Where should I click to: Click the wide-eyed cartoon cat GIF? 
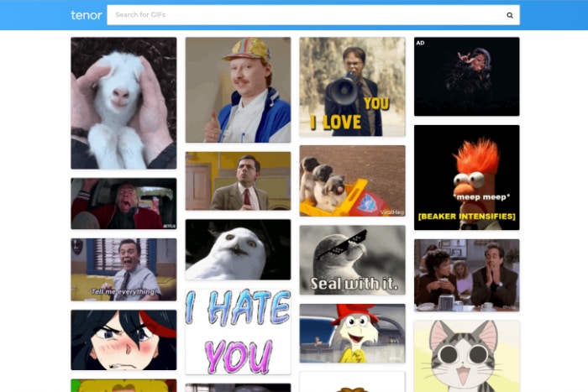click(466, 355)
